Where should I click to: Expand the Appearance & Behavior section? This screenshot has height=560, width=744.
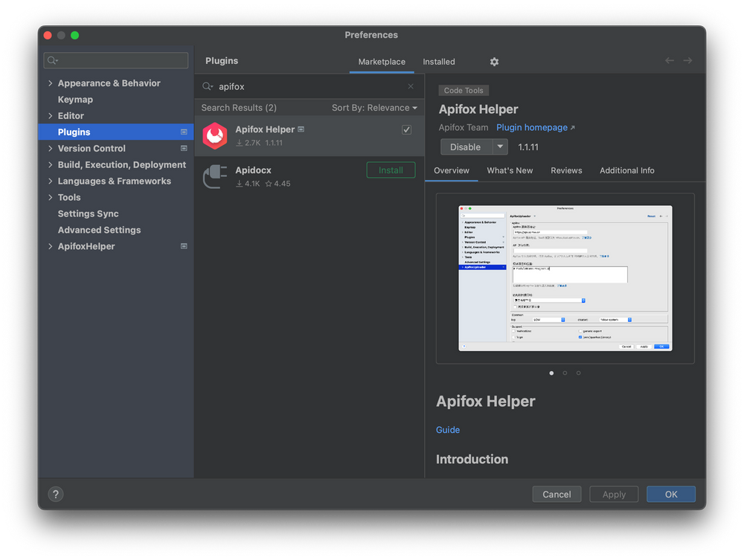tap(50, 83)
